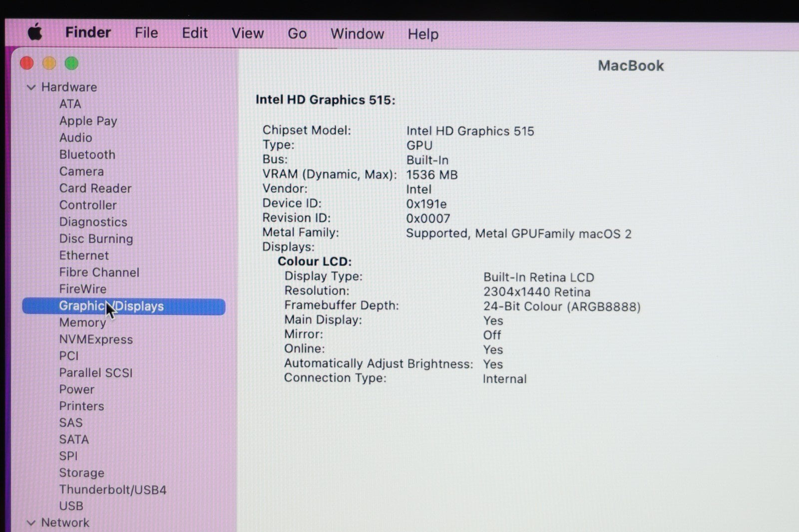
Task: Select the Storage sidebar item
Action: [81, 473]
